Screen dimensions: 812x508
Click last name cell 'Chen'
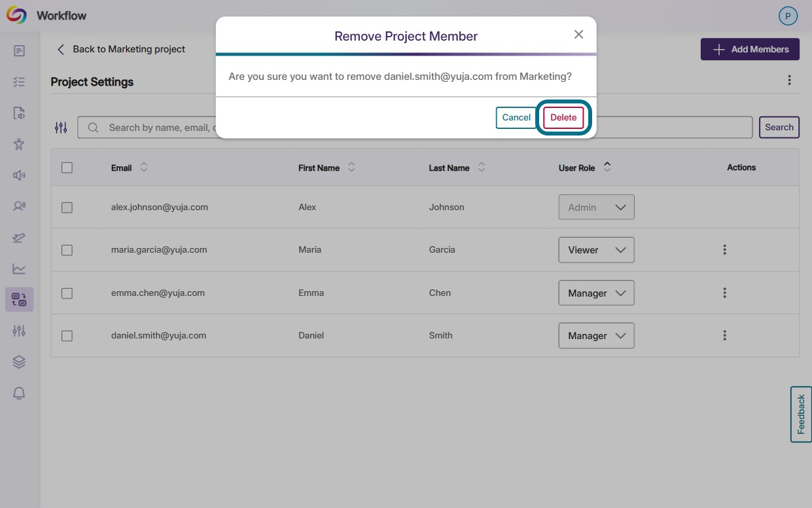click(x=440, y=293)
